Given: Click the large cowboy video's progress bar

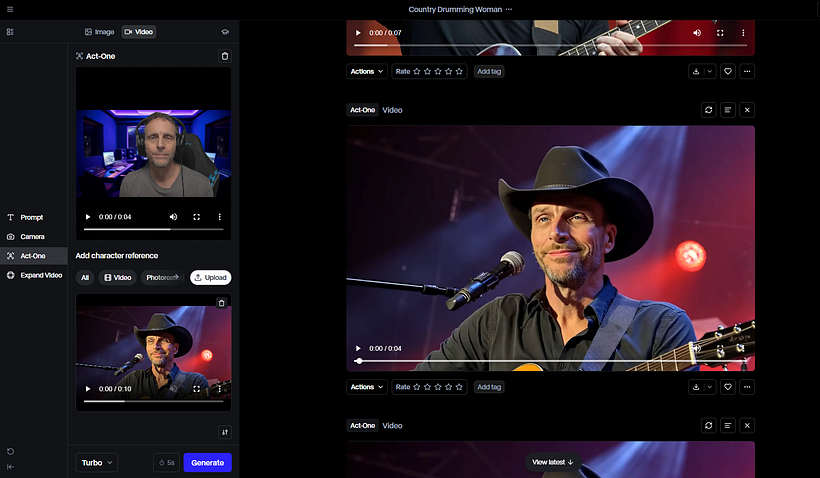Looking at the screenshot, I should tap(550, 360).
